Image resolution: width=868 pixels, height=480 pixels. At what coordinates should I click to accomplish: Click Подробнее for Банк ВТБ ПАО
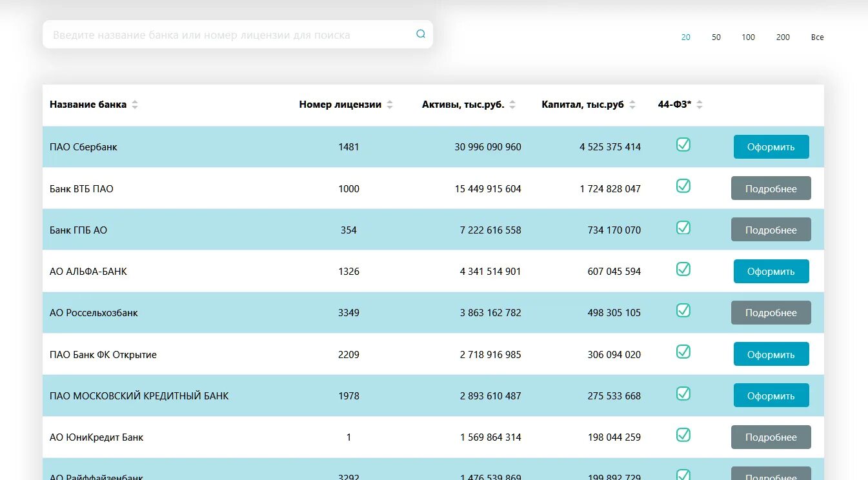pyautogui.click(x=771, y=188)
